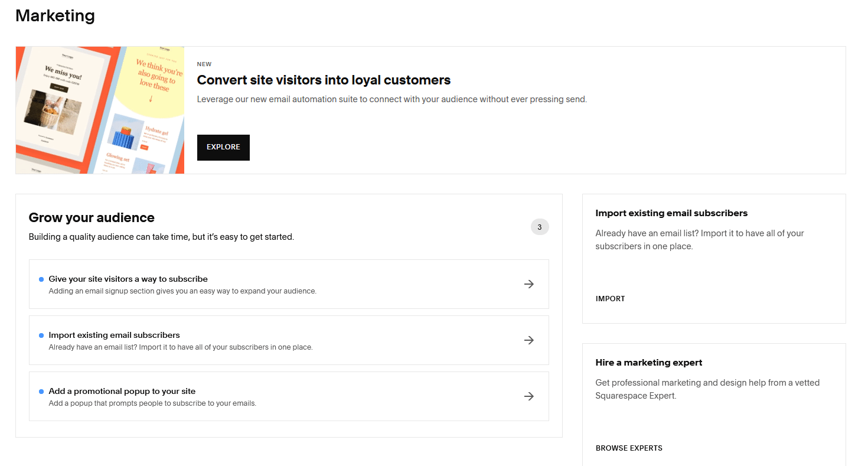868x466 pixels.
Task: Open arrow for Give your site visitors a way to subscribe
Action: pyautogui.click(x=529, y=284)
